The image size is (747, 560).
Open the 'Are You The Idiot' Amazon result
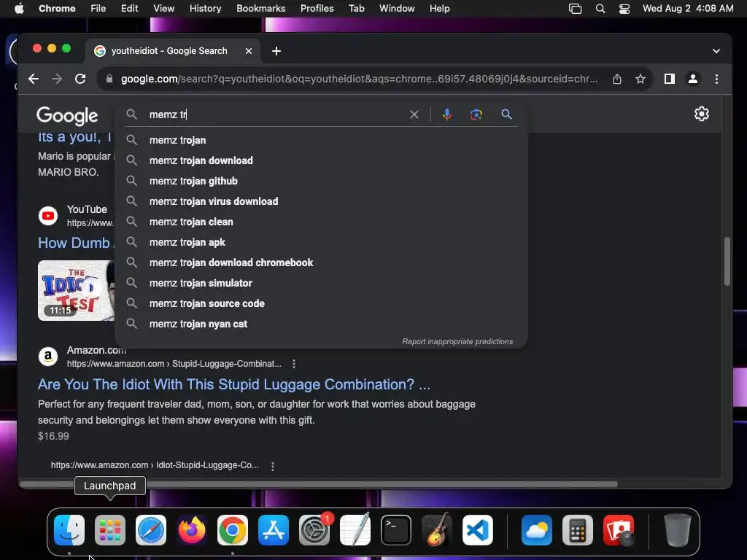point(234,384)
